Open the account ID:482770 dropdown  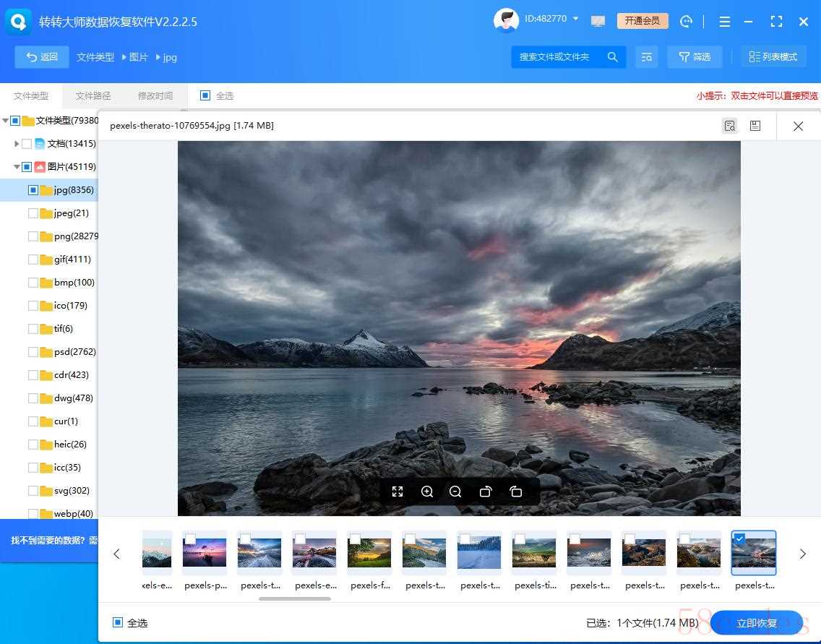576,19
